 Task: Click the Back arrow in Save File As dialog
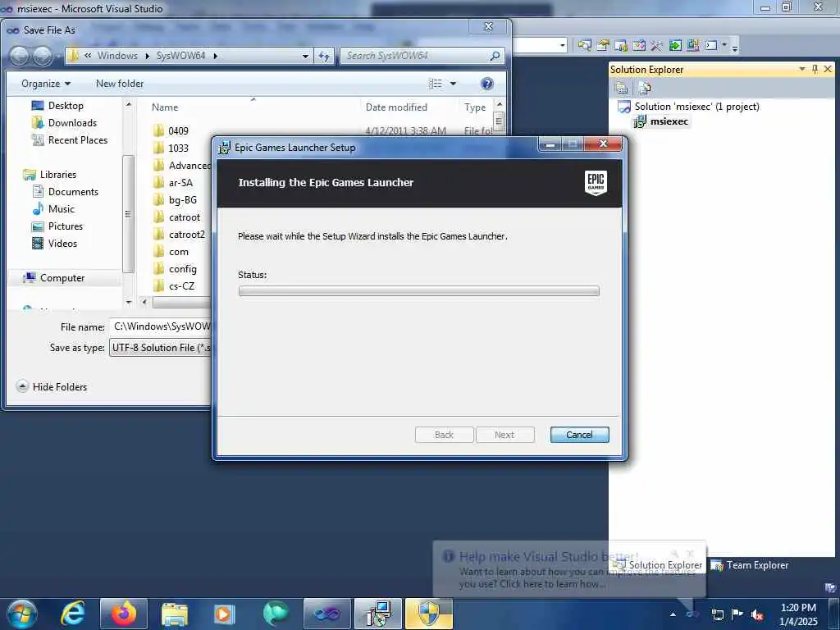click(20, 56)
